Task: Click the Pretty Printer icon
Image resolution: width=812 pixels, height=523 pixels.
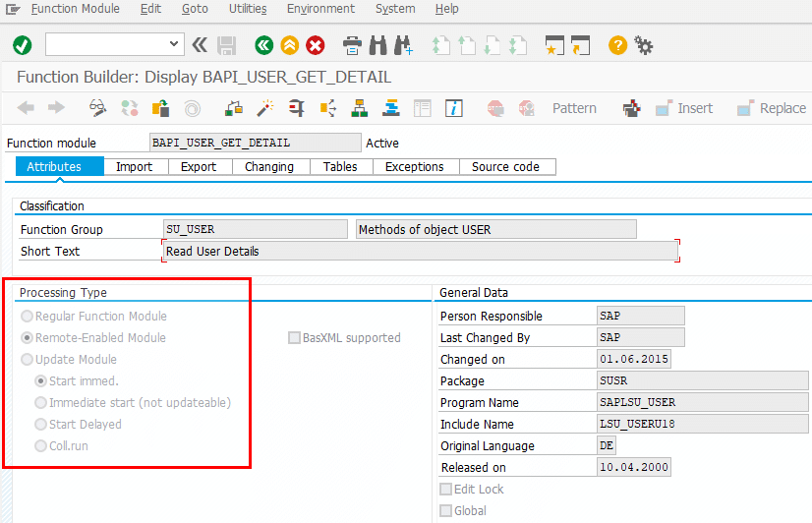Action: coord(632,108)
